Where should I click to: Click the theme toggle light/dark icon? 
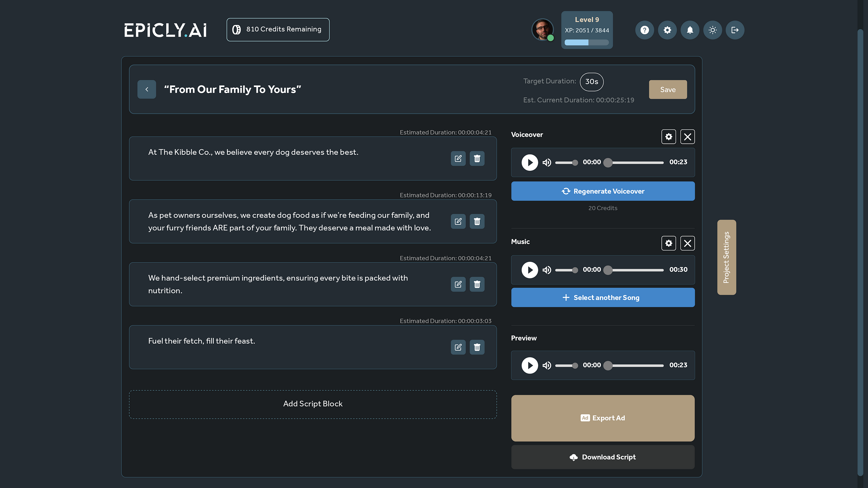pos(713,30)
